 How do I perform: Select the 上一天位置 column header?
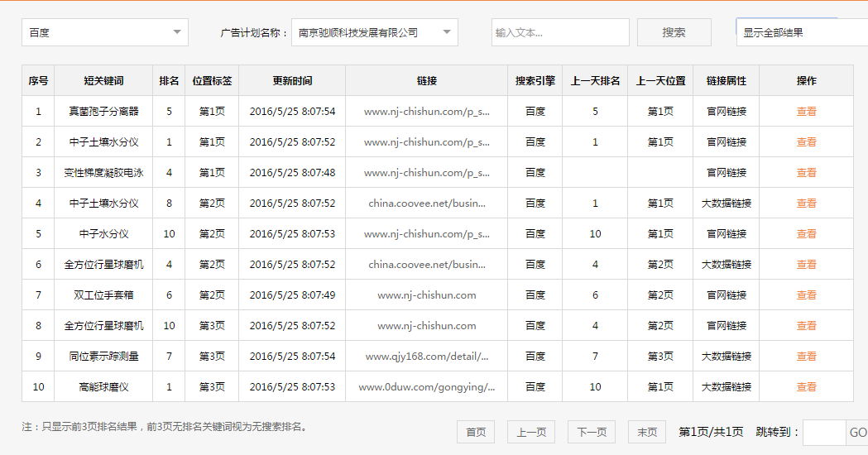tap(660, 81)
